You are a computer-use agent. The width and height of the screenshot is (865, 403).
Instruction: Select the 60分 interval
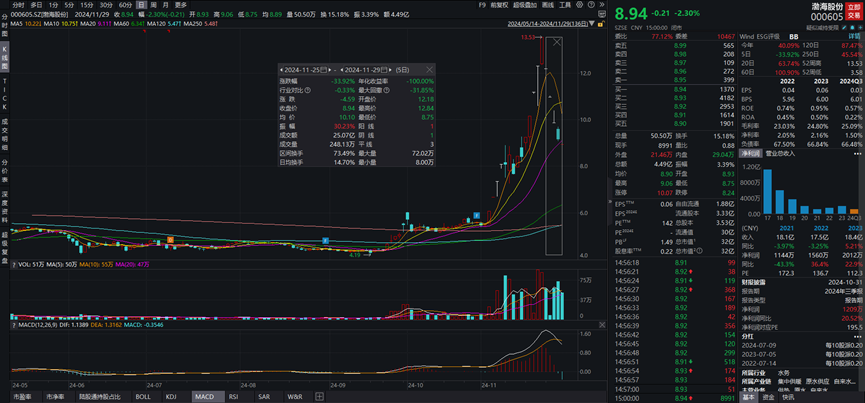tap(125, 4)
